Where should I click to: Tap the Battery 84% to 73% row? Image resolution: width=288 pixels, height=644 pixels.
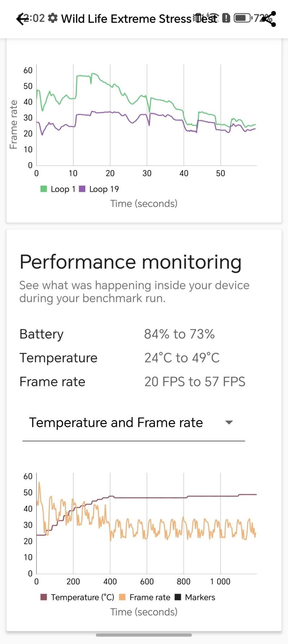[x=117, y=334]
